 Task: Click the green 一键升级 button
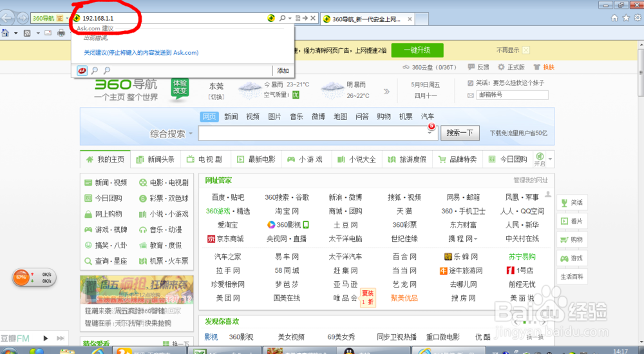click(417, 50)
